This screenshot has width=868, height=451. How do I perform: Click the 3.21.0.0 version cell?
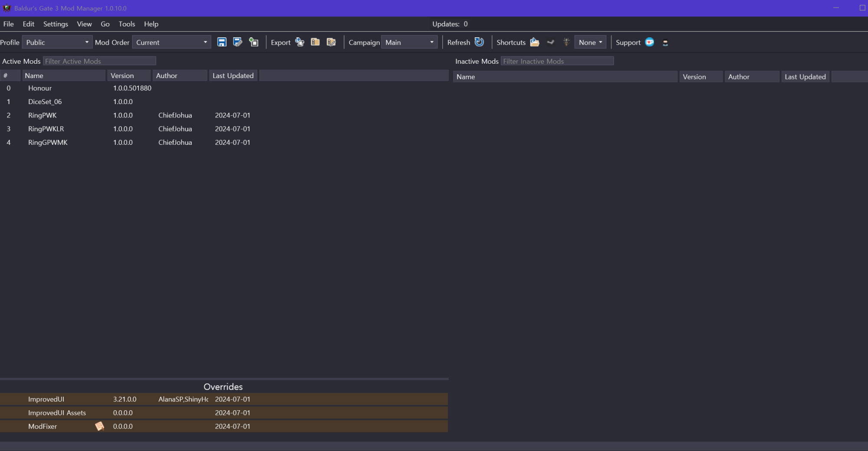click(125, 399)
